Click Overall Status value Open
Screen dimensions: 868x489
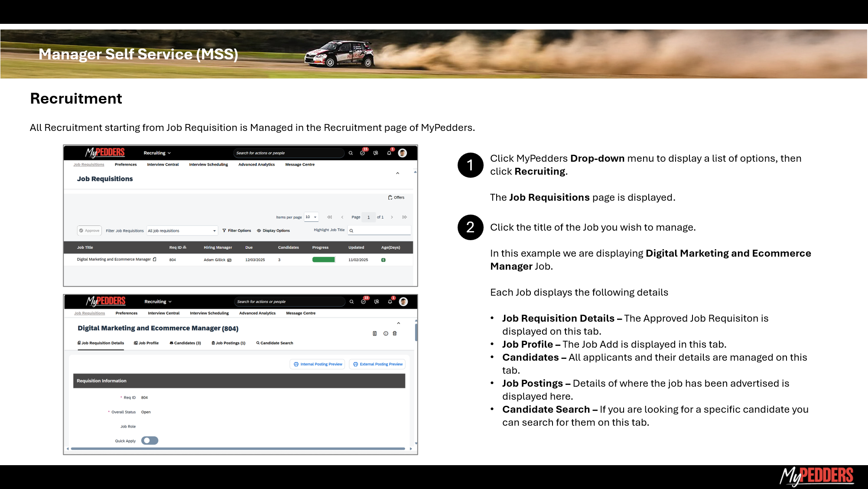[146, 412]
